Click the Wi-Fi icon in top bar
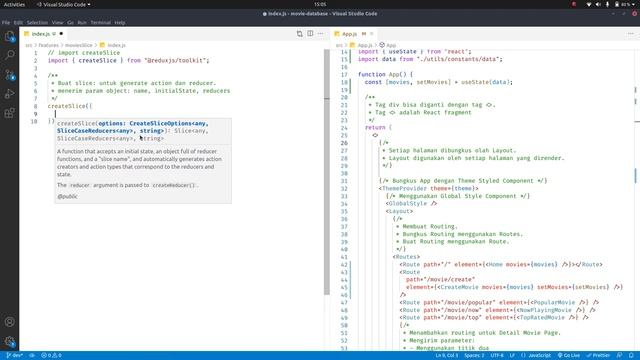Image resolution: width=640 pixels, height=360 pixels. (x=589, y=4)
